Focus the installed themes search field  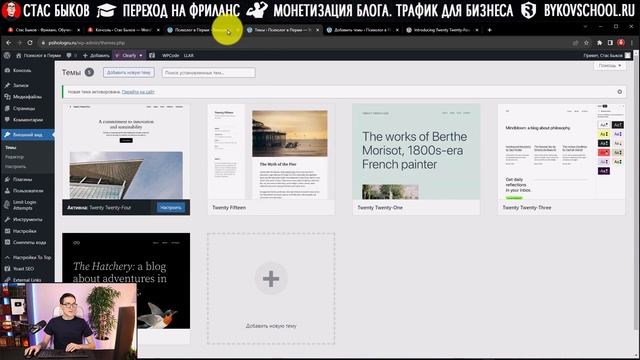[209, 73]
